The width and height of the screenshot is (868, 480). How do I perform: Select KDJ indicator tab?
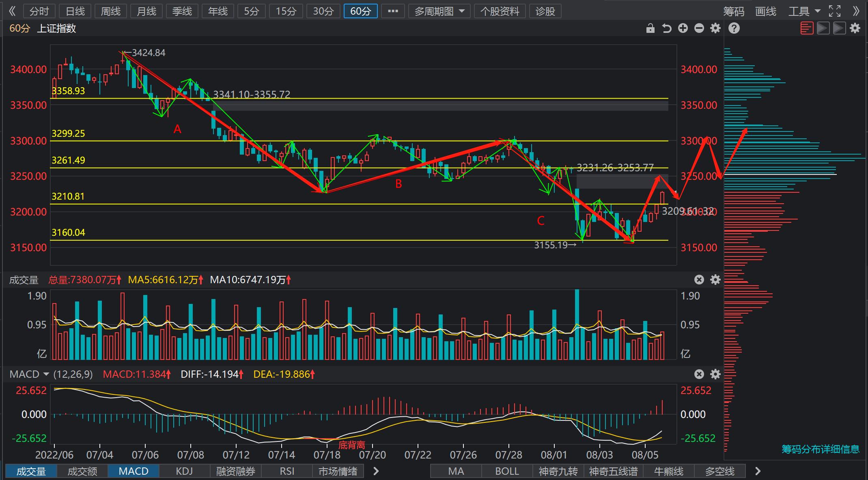(x=185, y=471)
